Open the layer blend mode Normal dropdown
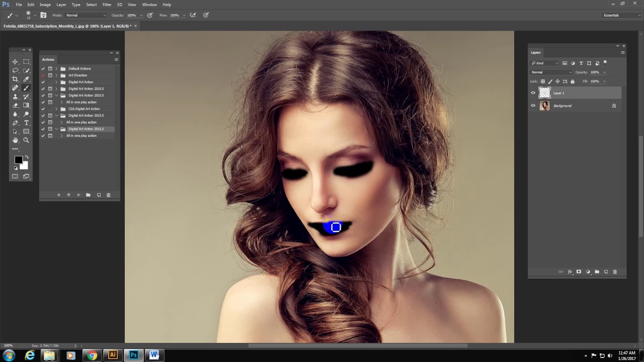The image size is (644, 362). (552, 72)
